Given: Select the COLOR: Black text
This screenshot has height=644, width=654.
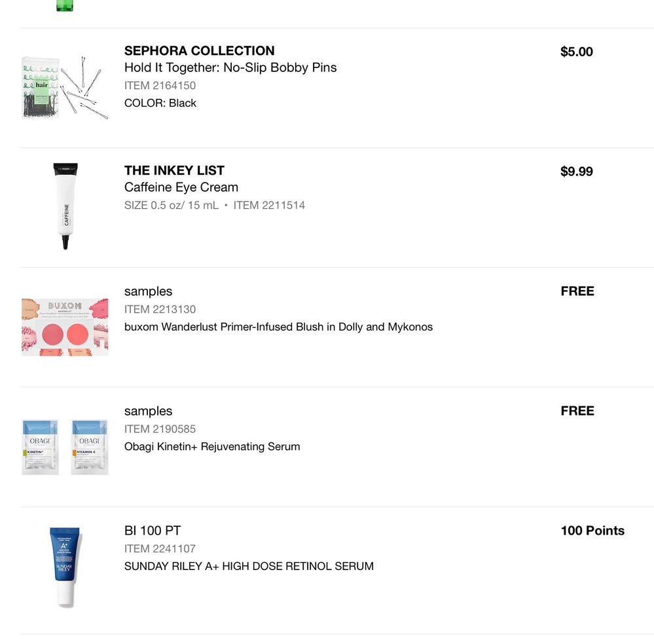Looking at the screenshot, I should pyautogui.click(x=160, y=103).
